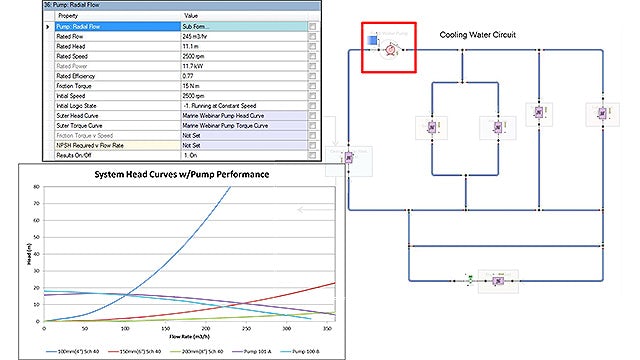Open the '1. On' Results value
Image resolution: width=640 pixels, height=360 pixels.
point(244,155)
